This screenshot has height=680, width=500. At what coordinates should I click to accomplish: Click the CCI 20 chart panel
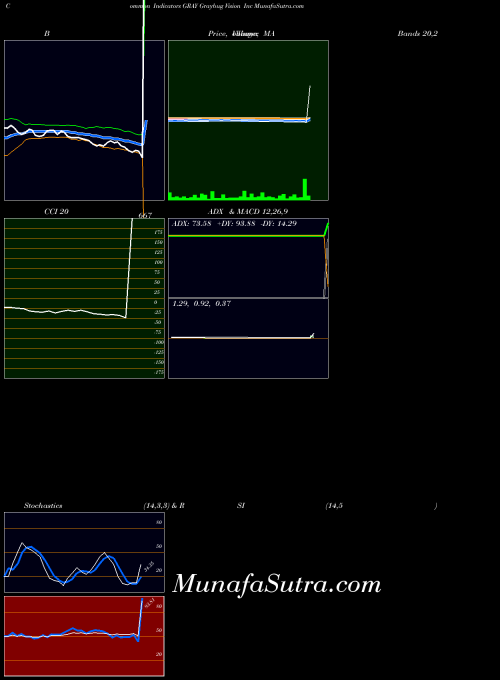click(85, 298)
